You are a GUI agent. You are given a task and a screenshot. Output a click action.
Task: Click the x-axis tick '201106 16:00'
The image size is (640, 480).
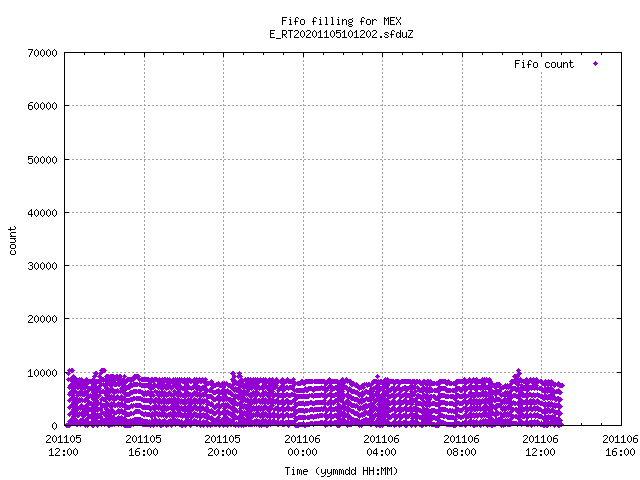620,446
